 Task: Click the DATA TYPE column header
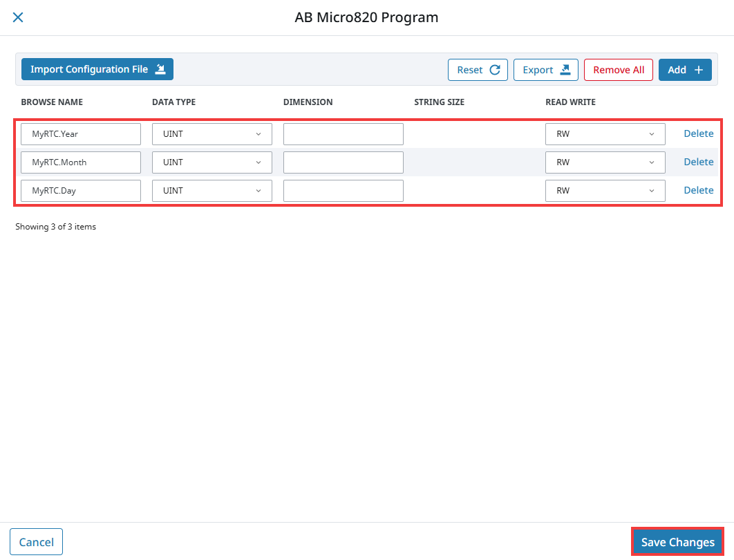[173, 102]
